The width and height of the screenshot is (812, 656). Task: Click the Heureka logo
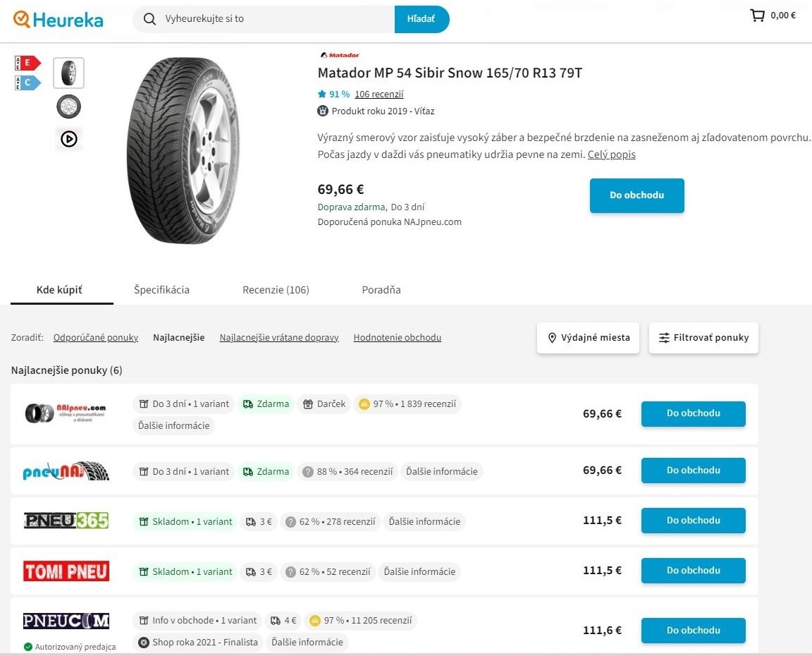tap(58, 19)
